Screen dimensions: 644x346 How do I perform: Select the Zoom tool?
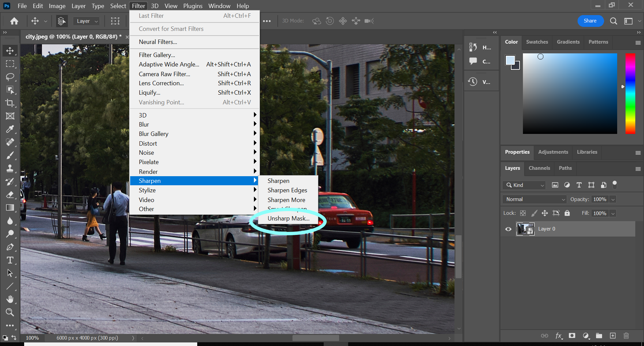coord(10,312)
